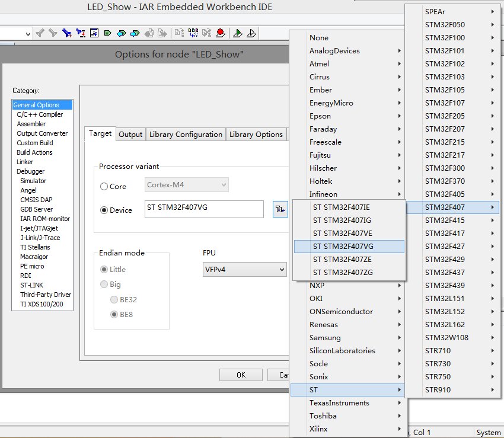Open the toolbar combo box dropdown arrow
504x438 pixels.
point(28,34)
